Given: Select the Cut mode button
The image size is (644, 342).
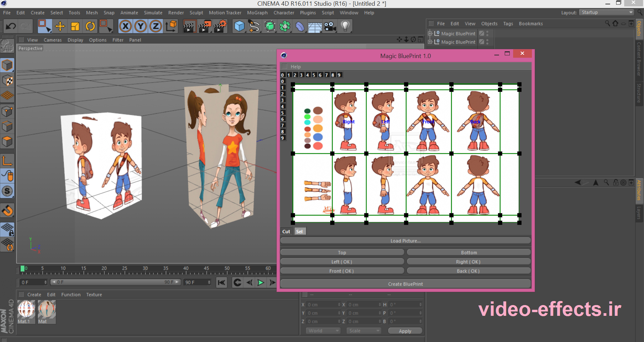Looking at the screenshot, I should (286, 232).
